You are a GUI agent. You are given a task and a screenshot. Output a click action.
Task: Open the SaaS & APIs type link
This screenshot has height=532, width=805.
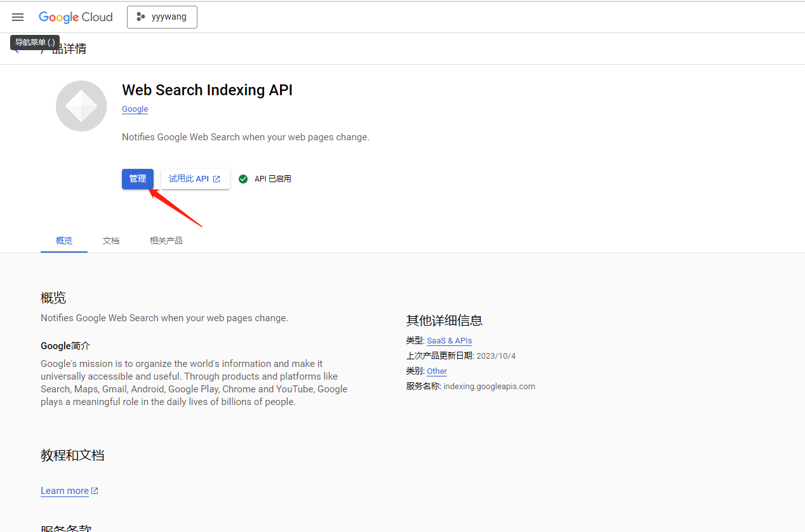(449, 341)
